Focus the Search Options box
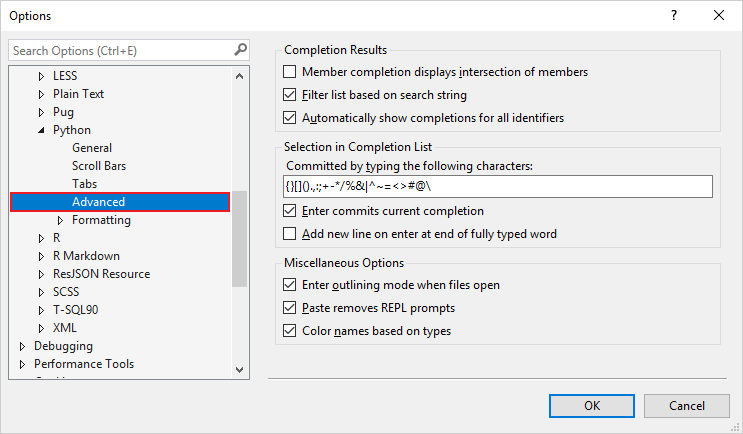 [120, 50]
